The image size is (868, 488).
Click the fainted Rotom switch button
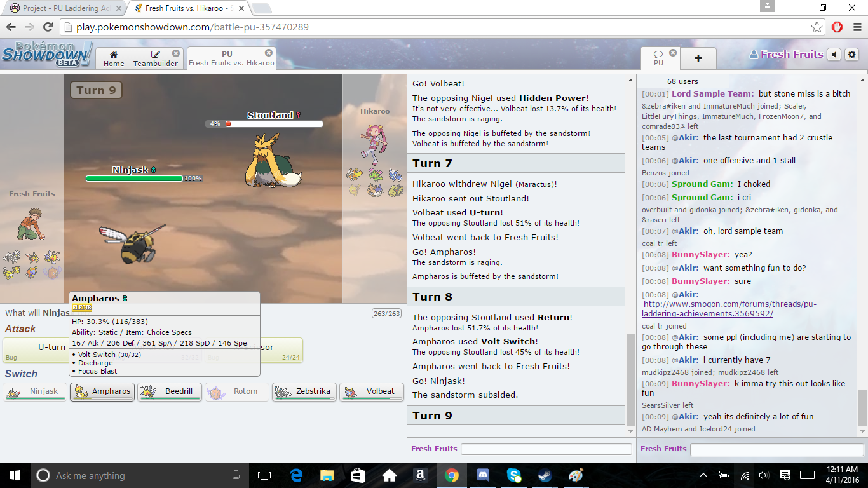[237, 391]
